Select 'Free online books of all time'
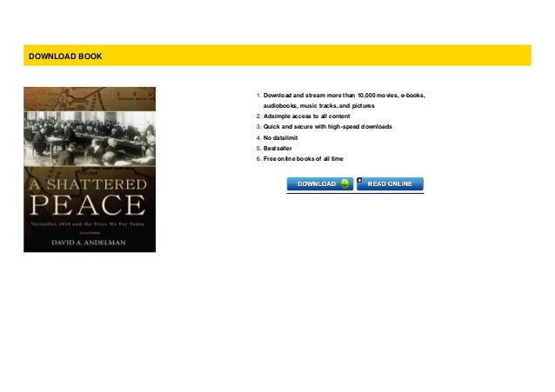 click(304, 159)
